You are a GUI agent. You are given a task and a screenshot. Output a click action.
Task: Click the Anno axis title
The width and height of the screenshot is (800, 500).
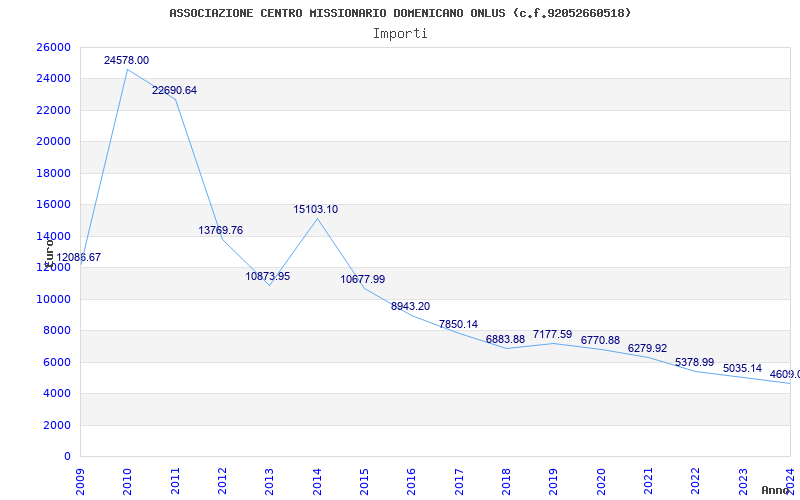pos(775,490)
